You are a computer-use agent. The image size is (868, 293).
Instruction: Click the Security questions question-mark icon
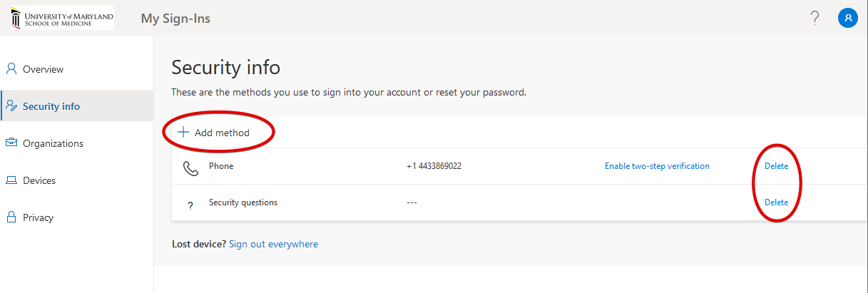tap(190, 205)
